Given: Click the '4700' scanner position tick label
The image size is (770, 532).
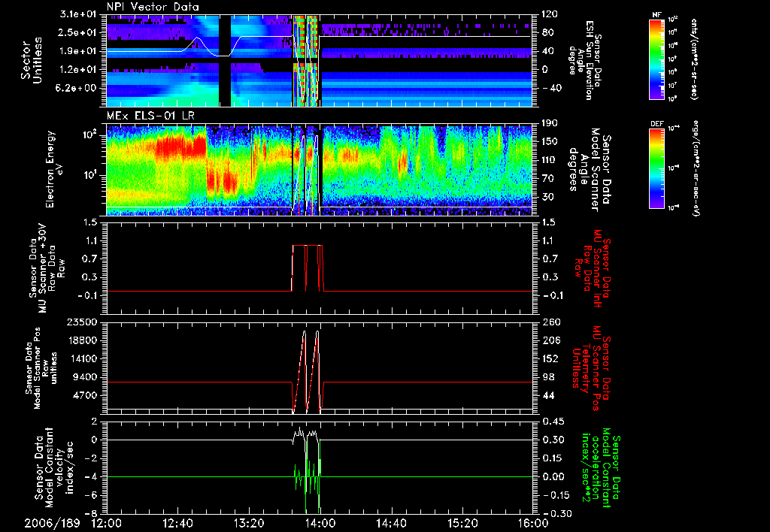Looking at the screenshot, I should click(86, 395).
